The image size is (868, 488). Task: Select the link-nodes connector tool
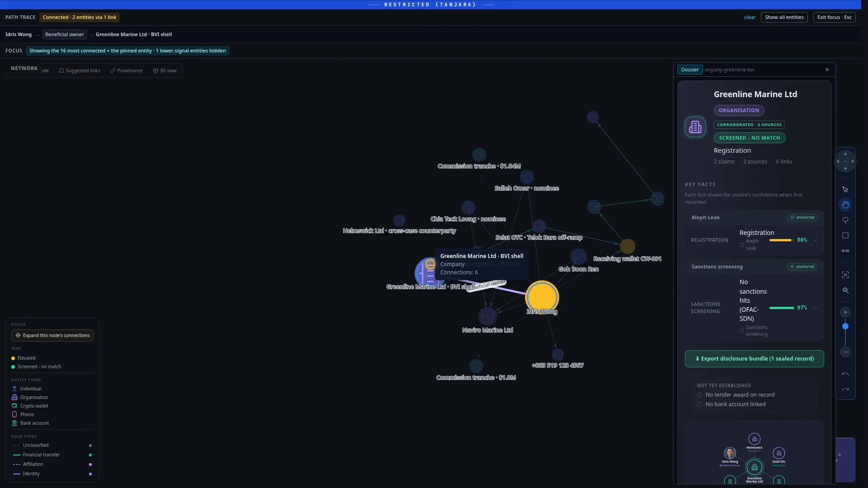(x=845, y=251)
